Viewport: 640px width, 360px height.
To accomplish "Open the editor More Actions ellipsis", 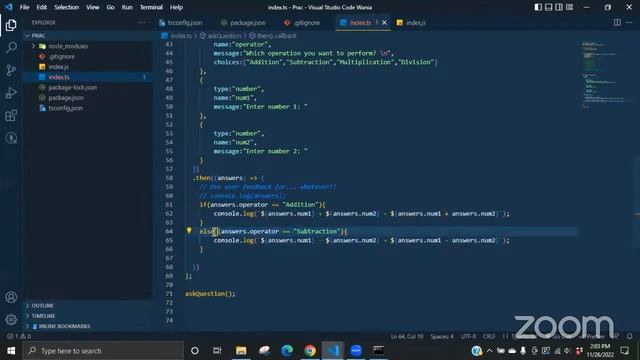I will point(629,22).
